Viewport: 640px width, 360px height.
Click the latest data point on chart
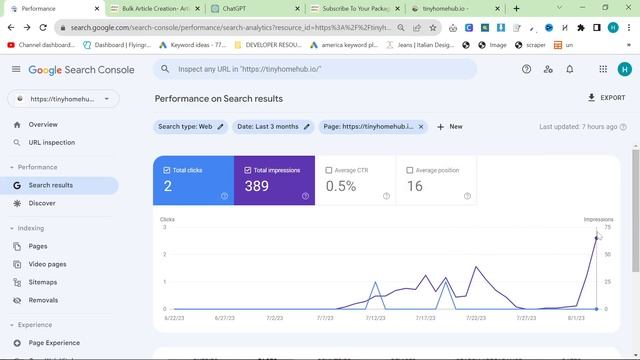[x=596, y=238]
